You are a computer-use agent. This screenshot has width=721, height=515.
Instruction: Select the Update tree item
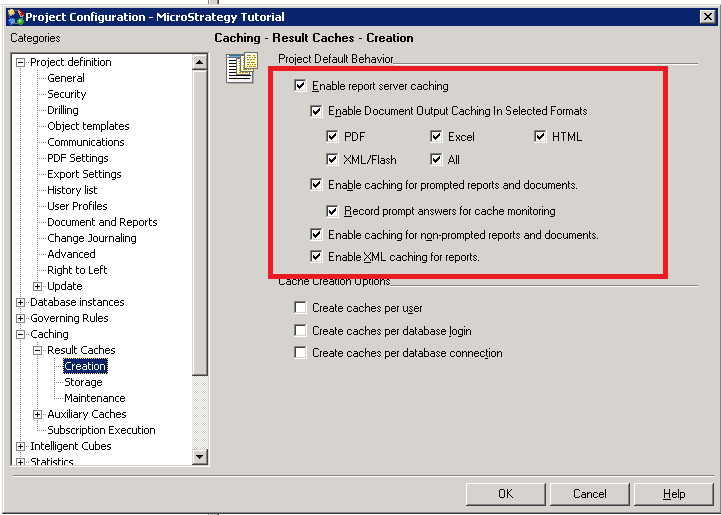[x=65, y=286]
